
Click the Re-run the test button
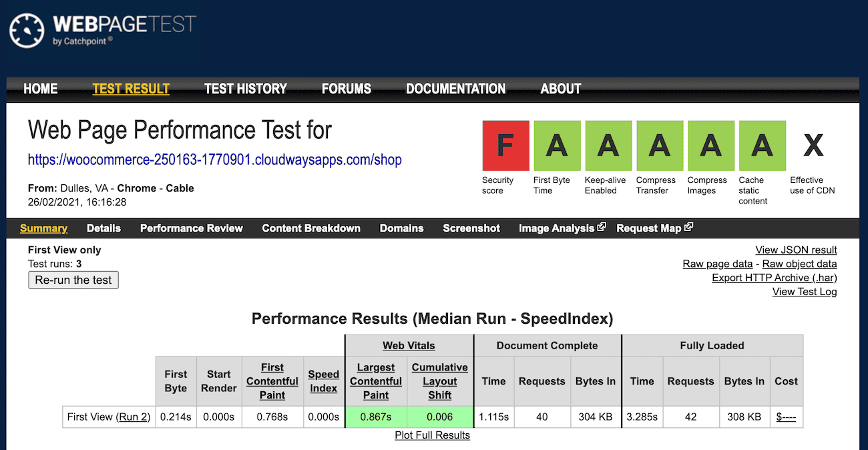[73, 280]
